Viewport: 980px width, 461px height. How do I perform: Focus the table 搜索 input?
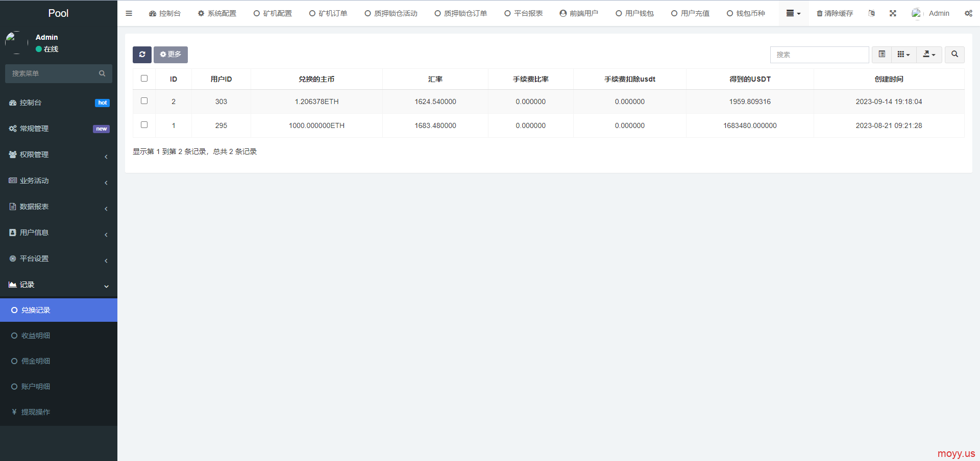click(819, 55)
